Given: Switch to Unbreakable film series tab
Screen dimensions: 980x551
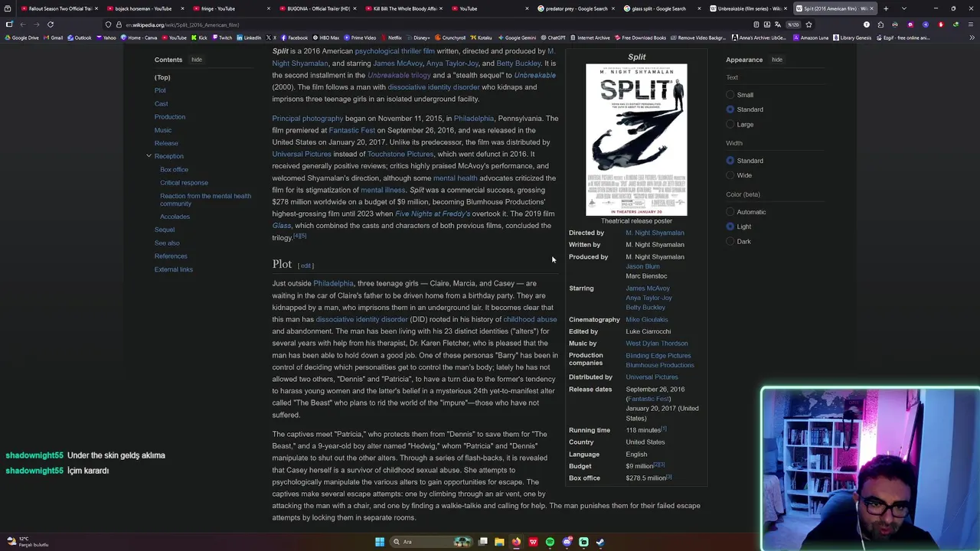Looking at the screenshot, I should [x=748, y=8].
